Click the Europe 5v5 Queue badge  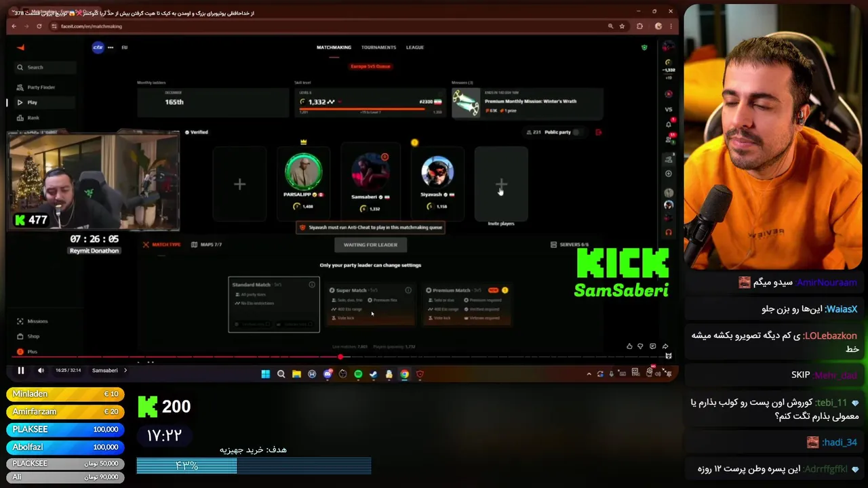pyautogui.click(x=370, y=66)
